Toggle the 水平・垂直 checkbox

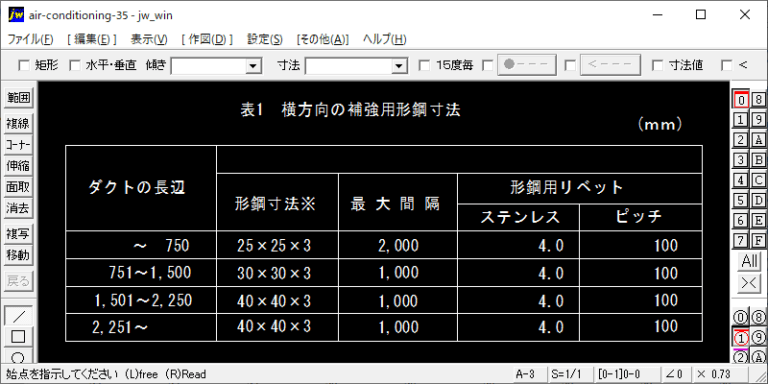tap(74, 65)
